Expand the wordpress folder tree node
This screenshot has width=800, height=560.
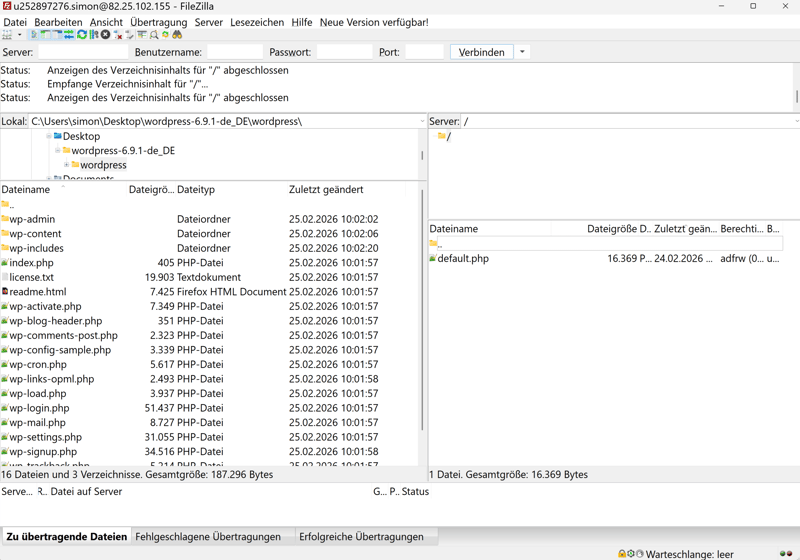[x=66, y=165]
